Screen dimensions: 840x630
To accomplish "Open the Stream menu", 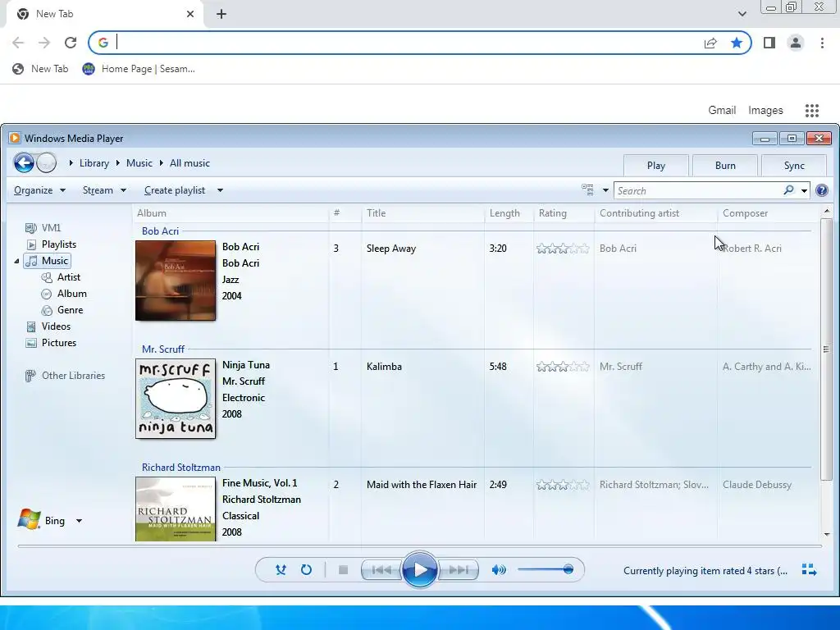I will (104, 190).
